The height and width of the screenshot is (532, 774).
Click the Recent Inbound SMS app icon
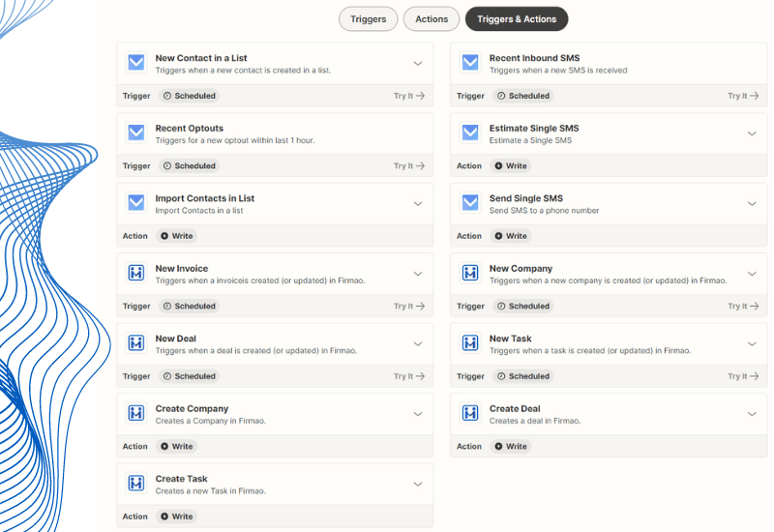coord(470,63)
